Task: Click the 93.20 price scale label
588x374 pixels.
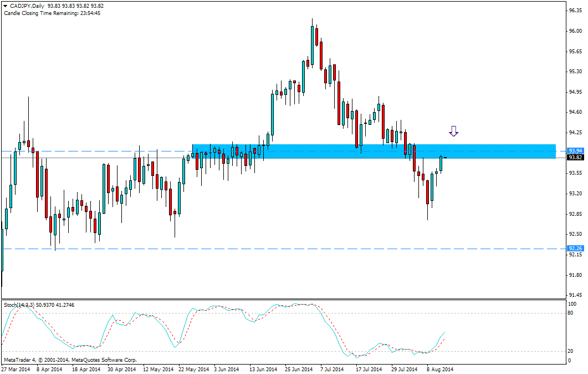Action: tap(576, 194)
